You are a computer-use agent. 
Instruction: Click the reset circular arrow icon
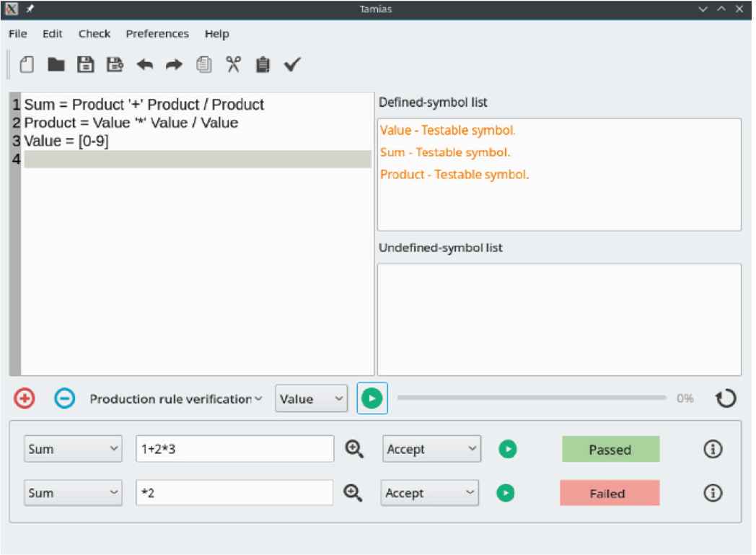tap(726, 398)
